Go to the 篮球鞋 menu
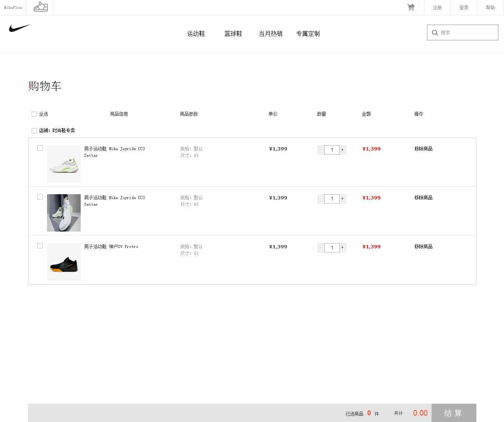This screenshot has width=504, height=422. (x=233, y=34)
